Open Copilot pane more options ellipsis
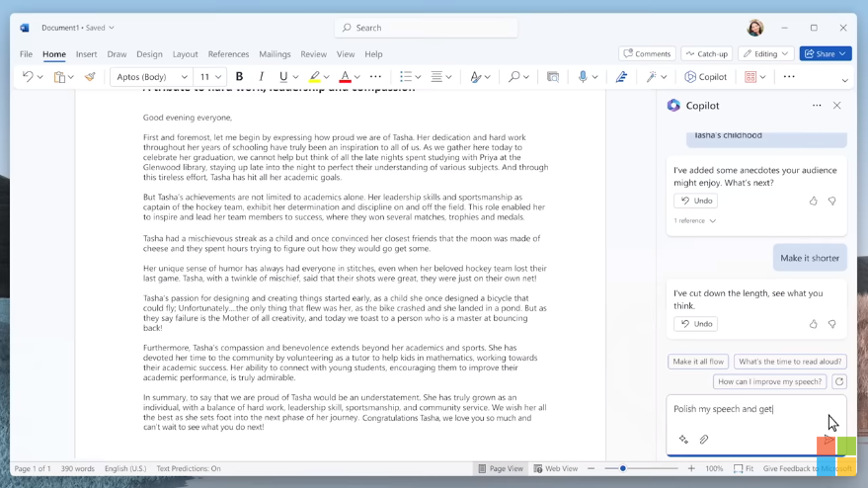Image resolution: width=868 pixels, height=488 pixels. [817, 106]
